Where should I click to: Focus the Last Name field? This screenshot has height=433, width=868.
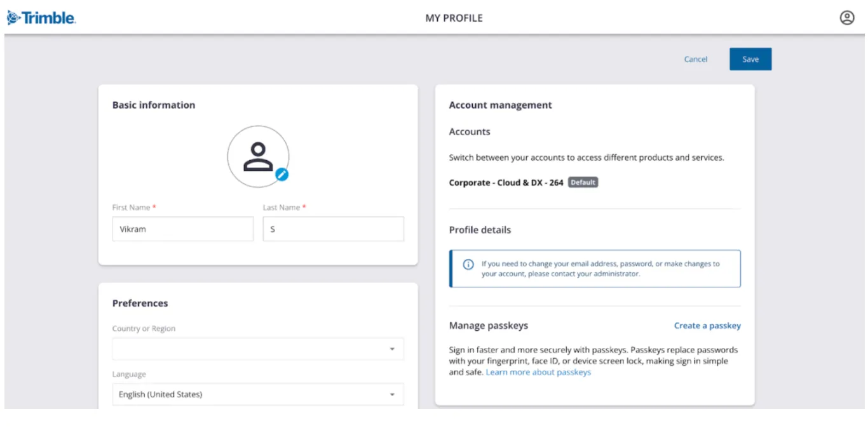334,229
